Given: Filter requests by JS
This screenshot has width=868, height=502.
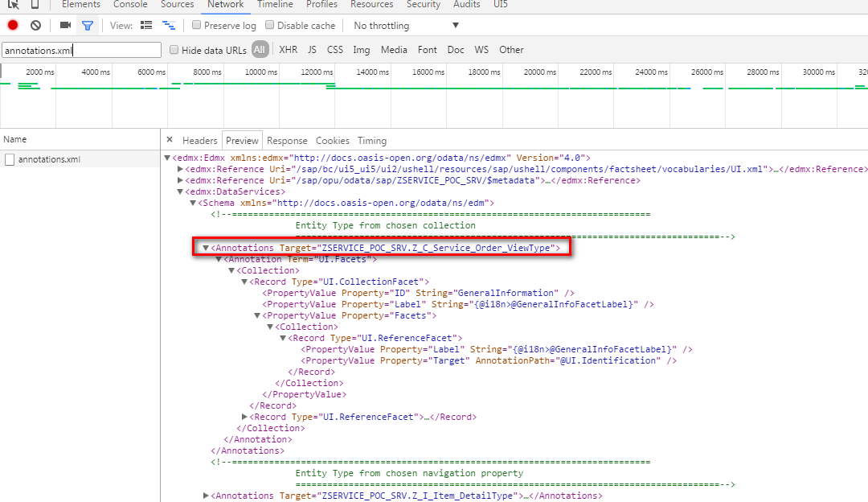Looking at the screenshot, I should click(312, 50).
